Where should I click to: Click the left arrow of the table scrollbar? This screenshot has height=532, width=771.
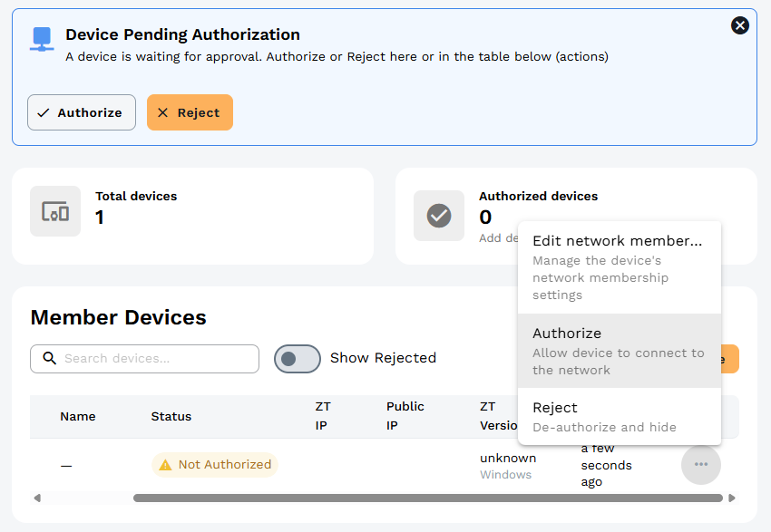pyautogui.click(x=37, y=497)
